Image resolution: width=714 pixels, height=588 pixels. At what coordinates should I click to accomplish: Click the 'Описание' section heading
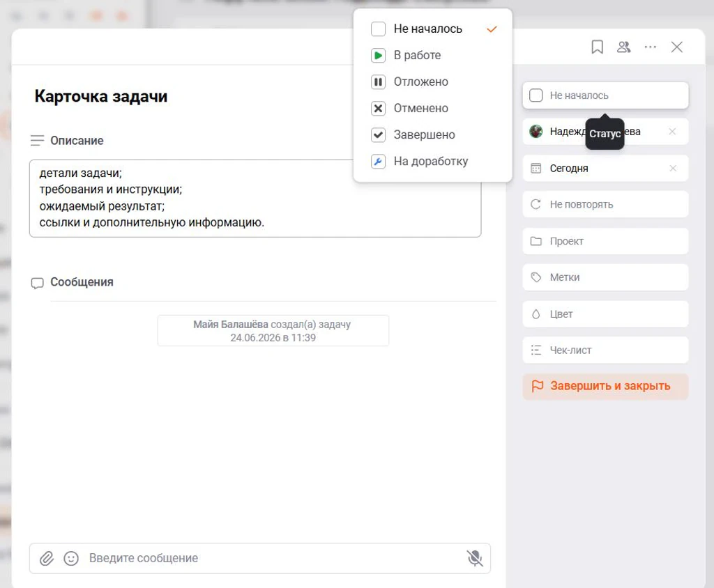[x=77, y=141]
